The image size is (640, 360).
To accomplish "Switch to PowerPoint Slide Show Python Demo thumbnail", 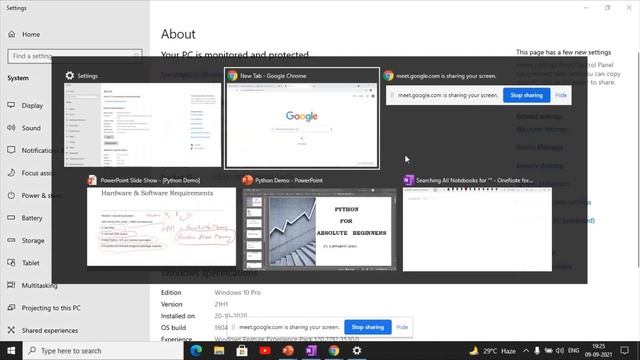I will [161, 227].
